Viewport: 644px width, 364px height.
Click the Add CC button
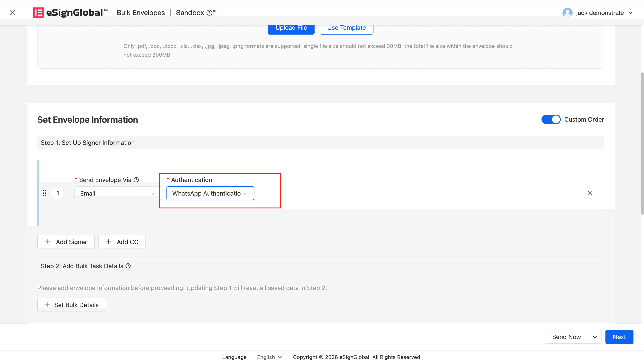pos(122,242)
